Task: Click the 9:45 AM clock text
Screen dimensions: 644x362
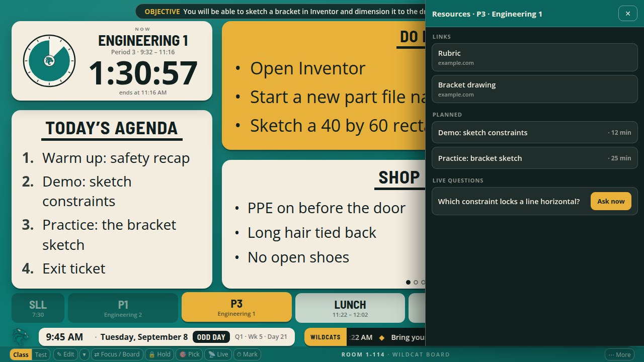Action: click(x=64, y=337)
